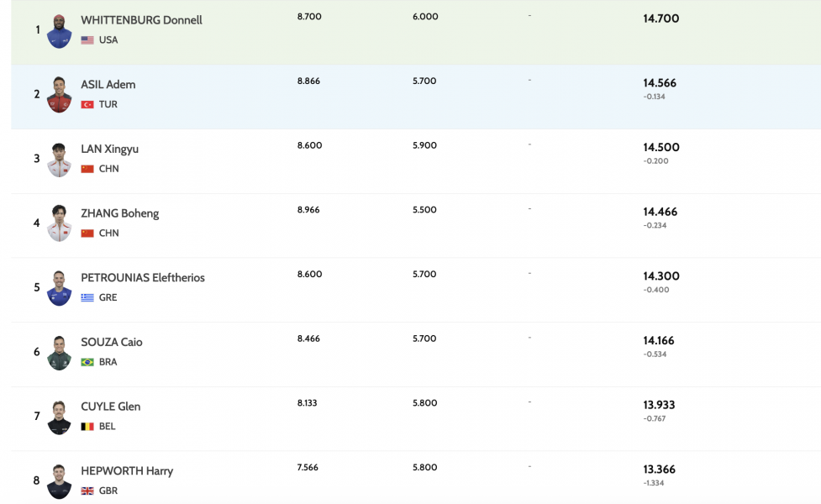The height and width of the screenshot is (504, 821).
Task: Select Glen Cuyle's profile picture
Action: (x=59, y=417)
